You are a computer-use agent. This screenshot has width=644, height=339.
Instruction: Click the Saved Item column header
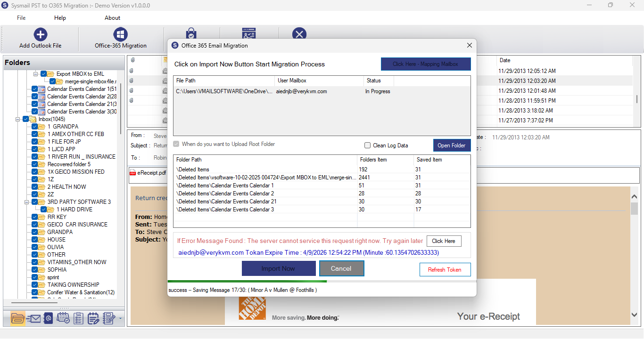[x=442, y=160]
